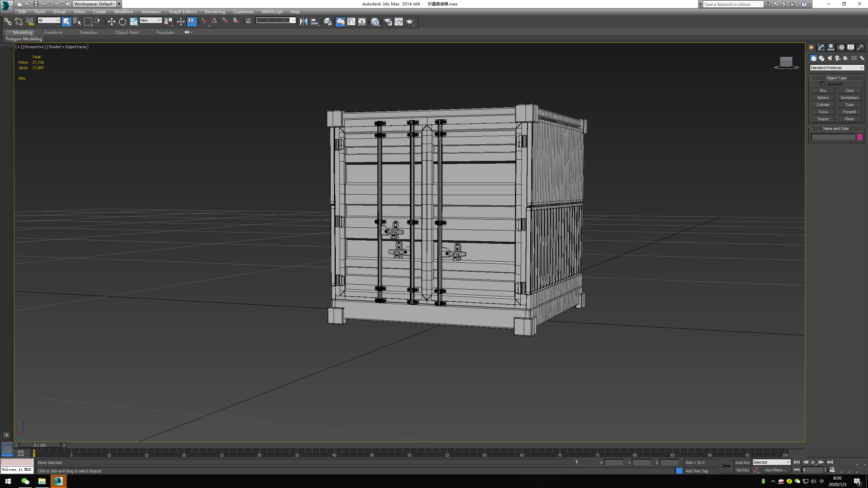Open the Curve Editor icon
The width and height of the screenshot is (868, 488).
pos(351,22)
